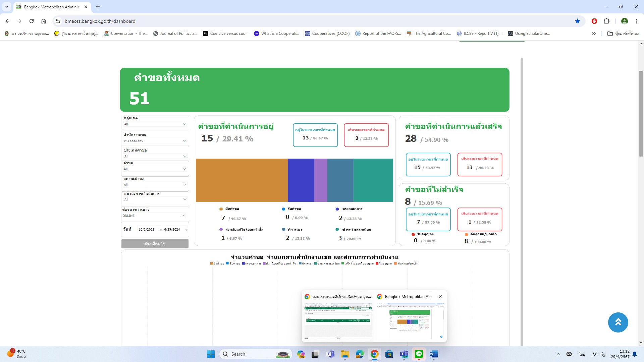Click the in-time box showing 13 / 86.67 %

tap(315, 135)
